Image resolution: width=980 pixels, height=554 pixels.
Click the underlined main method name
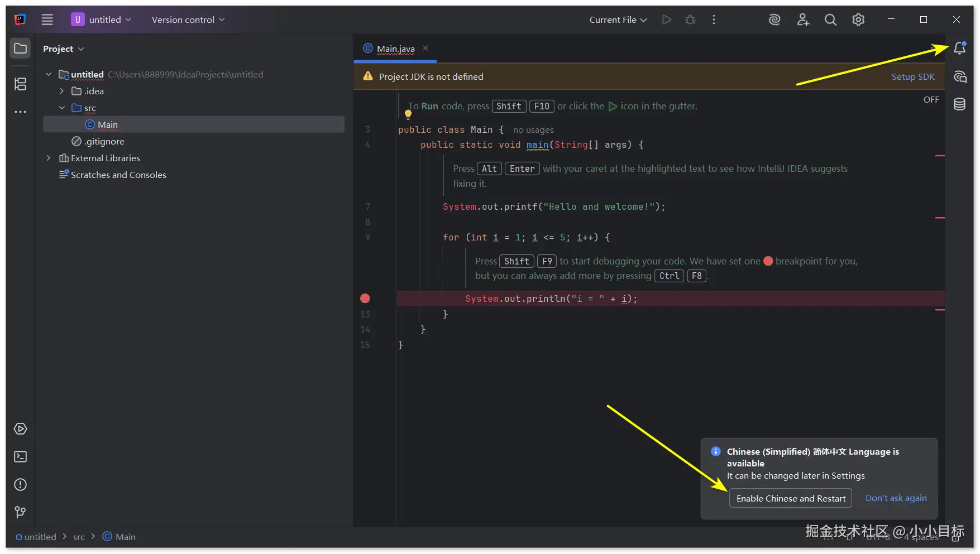(538, 144)
